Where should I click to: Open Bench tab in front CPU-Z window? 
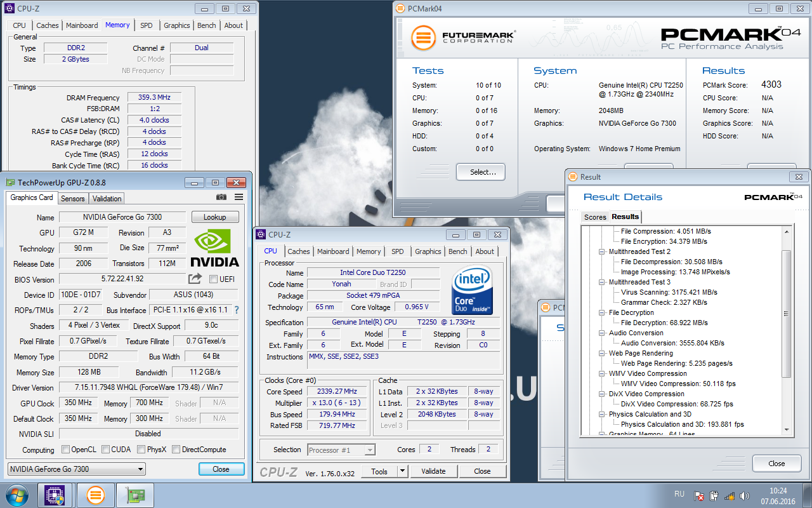(x=457, y=251)
